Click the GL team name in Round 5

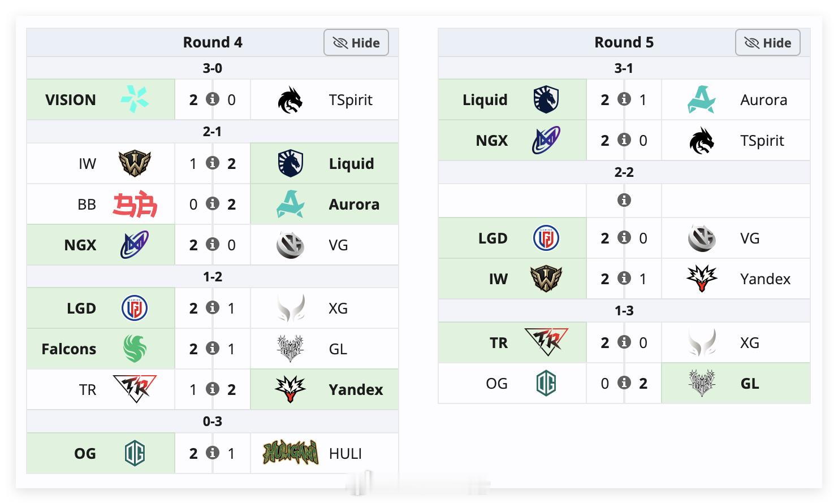tap(750, 384)
